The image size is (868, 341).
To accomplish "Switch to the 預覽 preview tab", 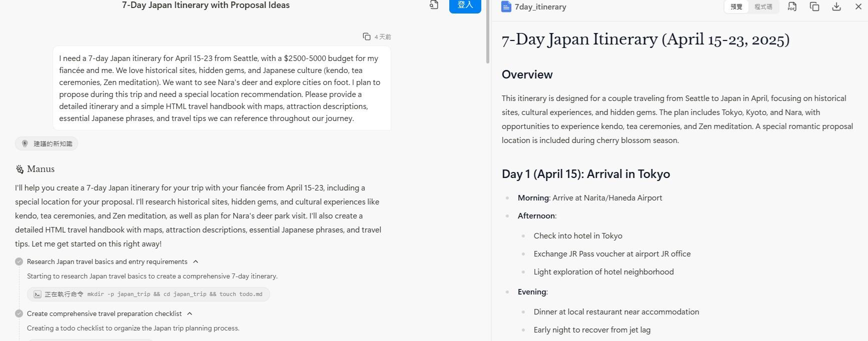I will [736, 7].
